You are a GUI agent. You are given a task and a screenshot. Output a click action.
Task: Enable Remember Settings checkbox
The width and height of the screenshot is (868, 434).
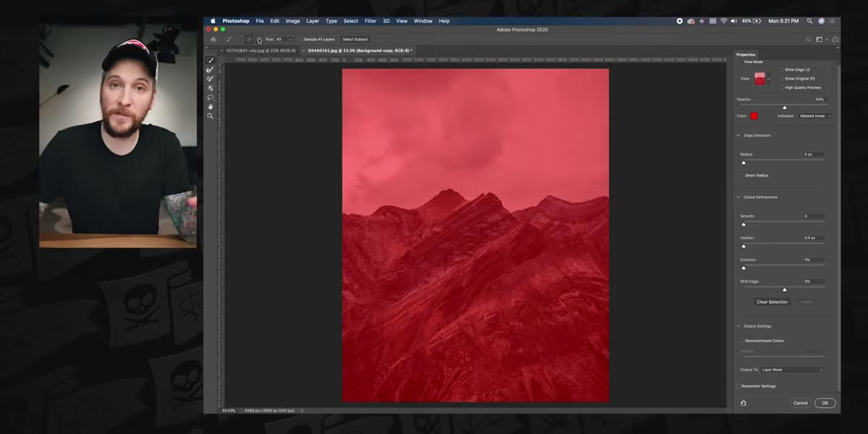(739, 386)
